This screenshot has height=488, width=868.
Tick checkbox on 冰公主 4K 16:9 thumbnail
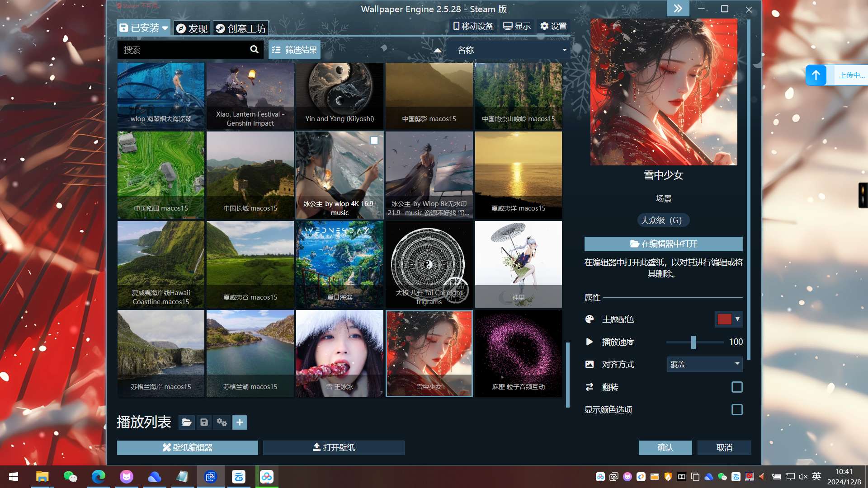pos(374,141)
